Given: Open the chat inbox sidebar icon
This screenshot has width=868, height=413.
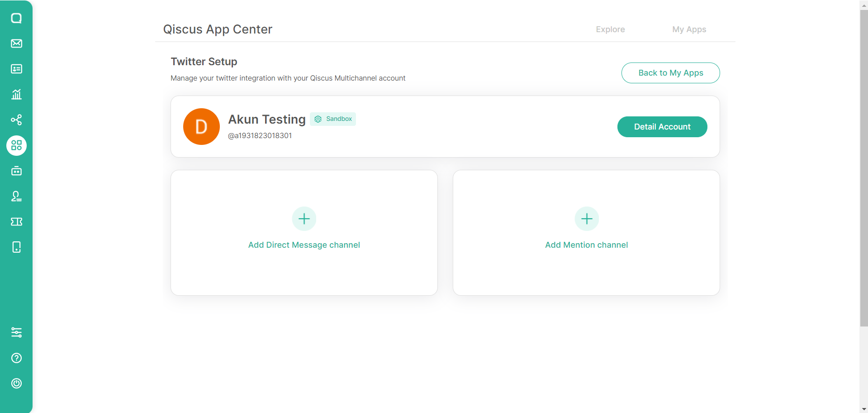Looking at the screenshot, I should click(16, 18).
